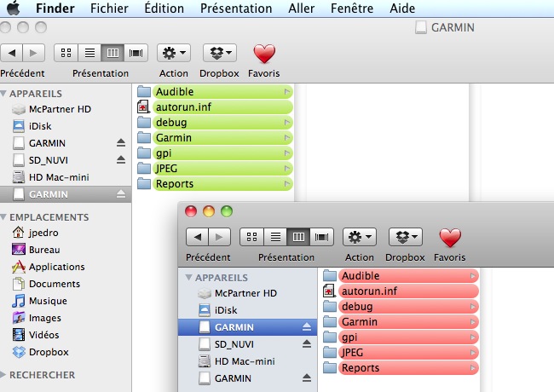Screen dimensions: 554x392
Task: Click Forward arrow in back GARMIN window
Action: pyautogui.click(x=33, y=53)
